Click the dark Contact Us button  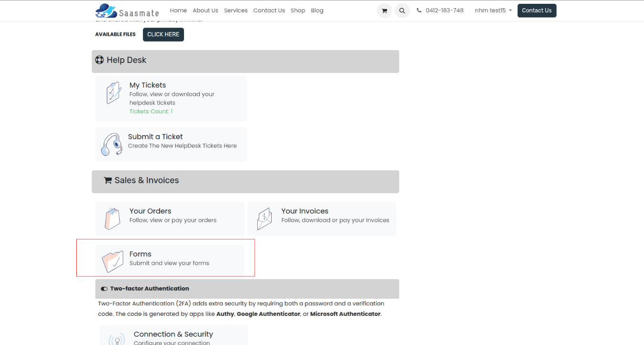pos(537,10)
